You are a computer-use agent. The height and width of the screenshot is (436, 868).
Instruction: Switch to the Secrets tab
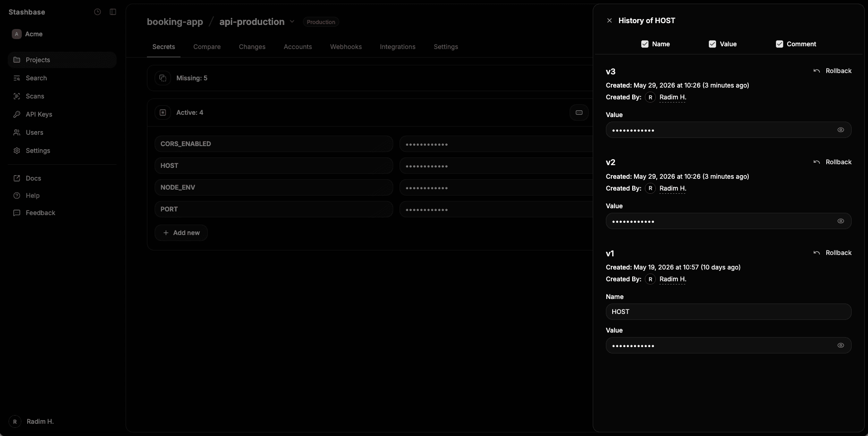click(164, 47)
